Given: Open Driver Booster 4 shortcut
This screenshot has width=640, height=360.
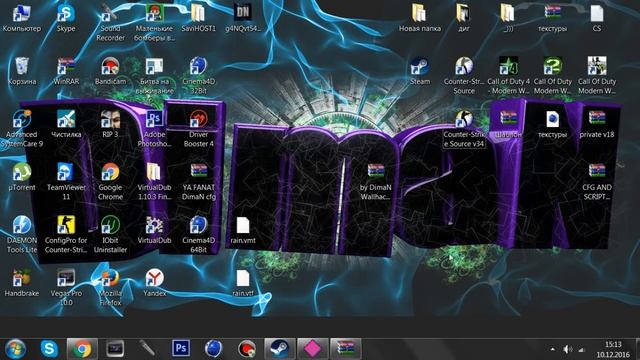Looking at the screenshot, I should pyautogui.click(x=198, y=129).
